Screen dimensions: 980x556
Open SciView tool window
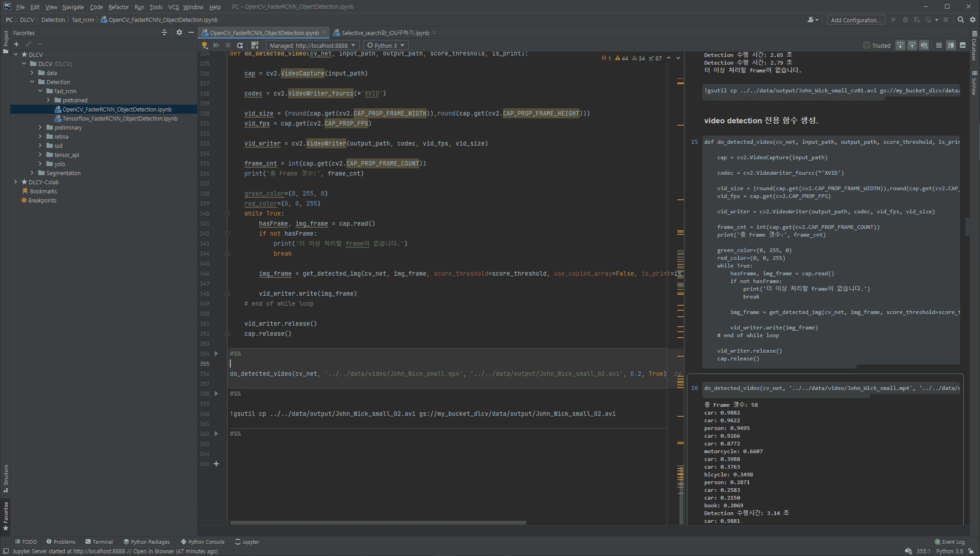point(974,82)
